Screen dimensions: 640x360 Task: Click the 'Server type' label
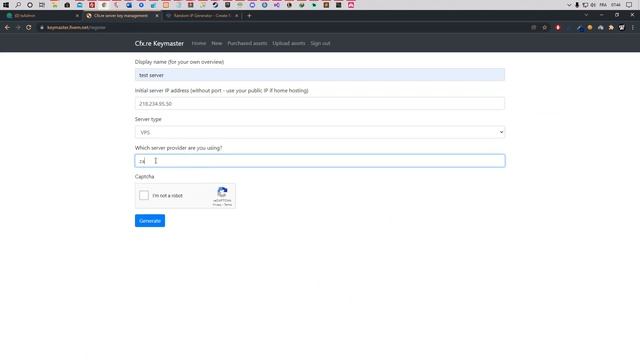coord(148,119)
